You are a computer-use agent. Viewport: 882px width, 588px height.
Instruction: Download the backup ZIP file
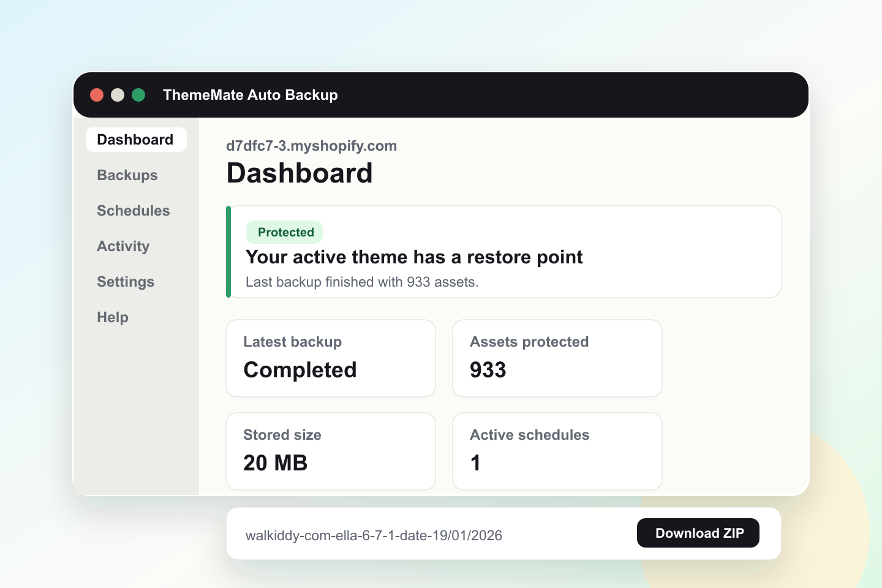[x=698, y=533]
